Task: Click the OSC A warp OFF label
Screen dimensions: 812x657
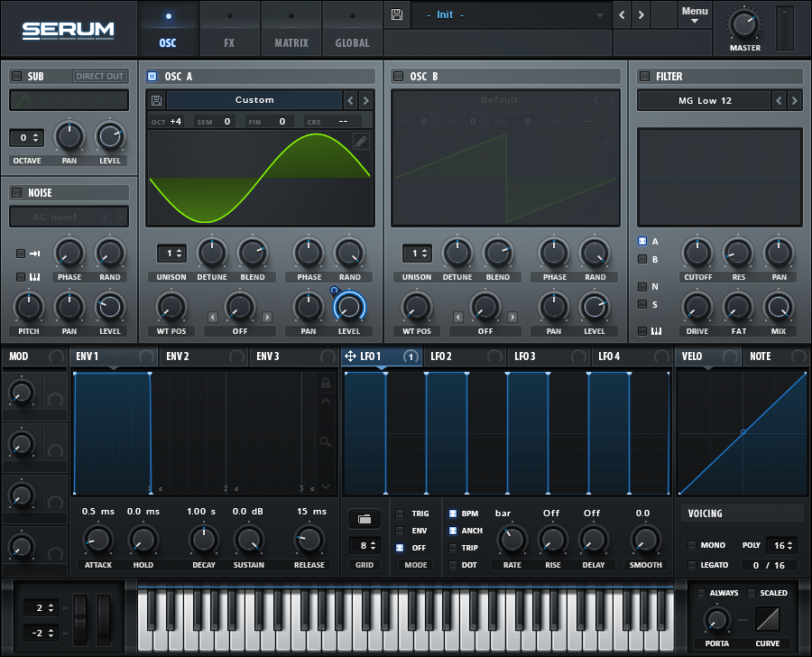Action: 240,331
